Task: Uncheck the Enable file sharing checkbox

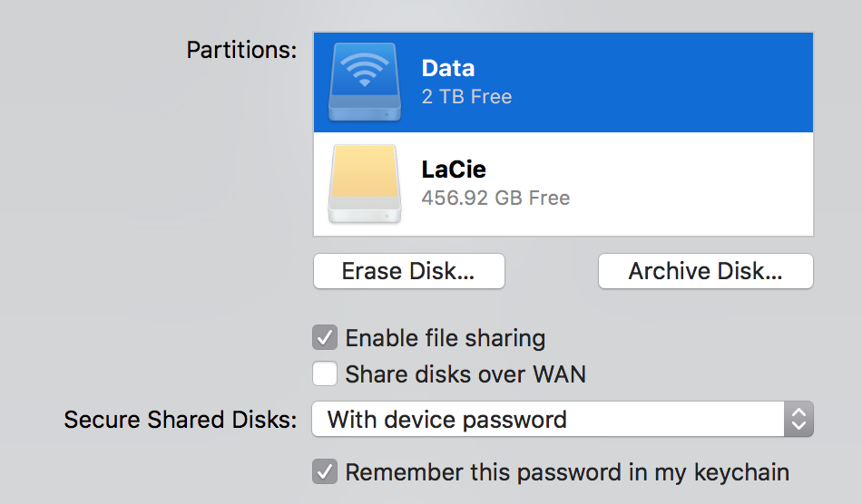Action: click(x=325, y=338)
